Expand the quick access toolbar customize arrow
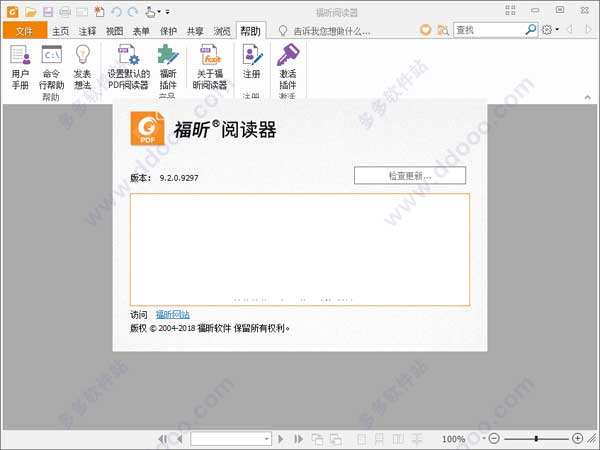This screenshot has width=600, height=450. pyautogui.click(x=168, y=12)
